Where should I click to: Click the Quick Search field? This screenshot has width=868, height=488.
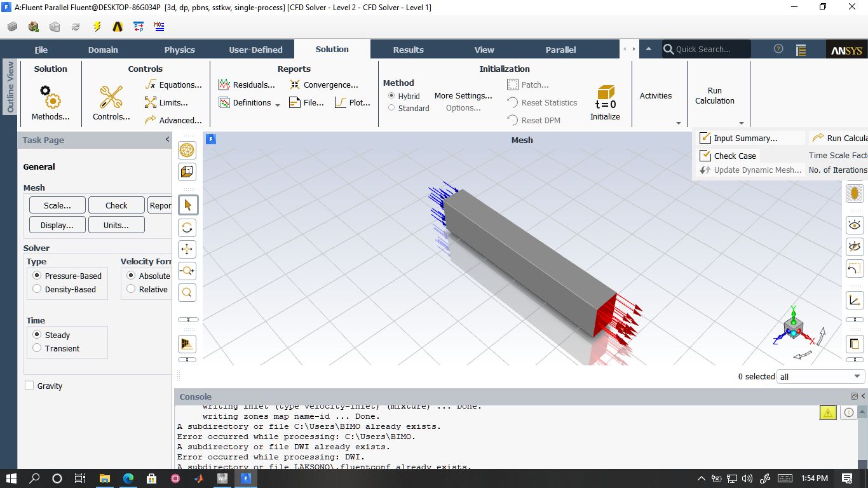tap(706, 49)
